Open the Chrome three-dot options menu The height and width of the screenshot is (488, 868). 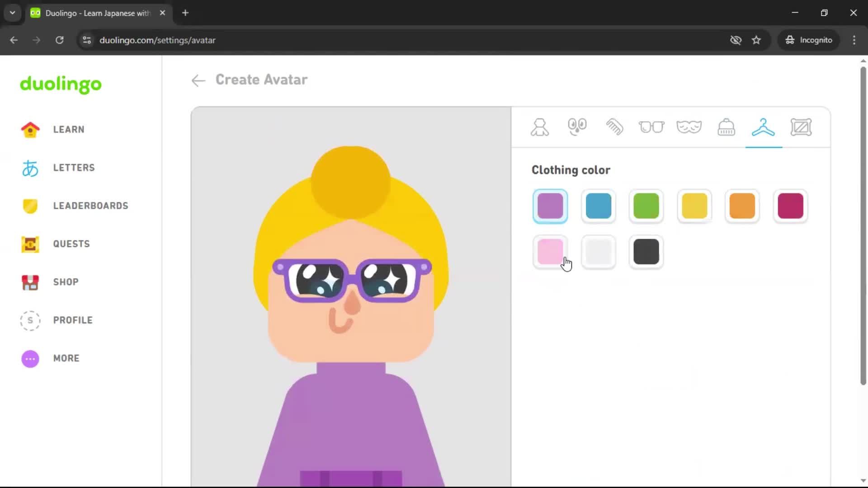pos(854,40)
